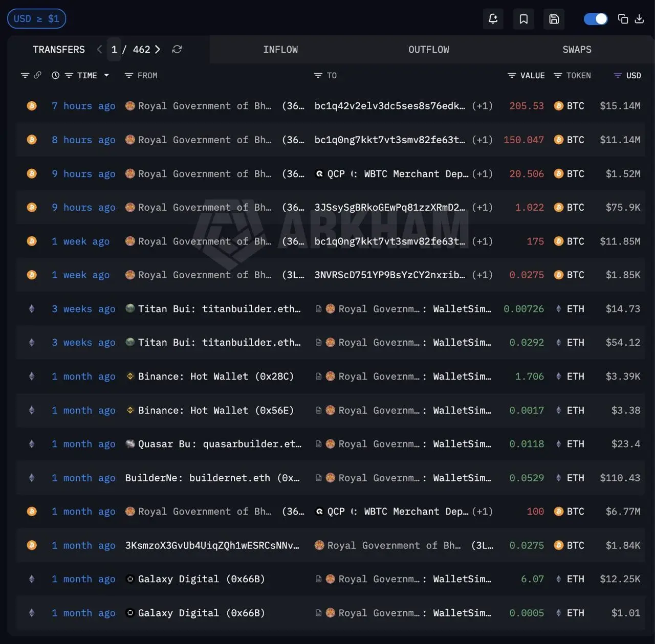Viewport: 655px width, 644px height.
Task: Switch to the INFLOW tab
Action: click(x=280, y=50)
